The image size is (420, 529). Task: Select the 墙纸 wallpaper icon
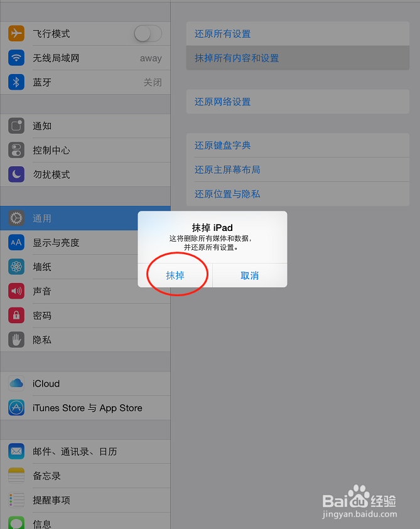click(x=16, y=267)
